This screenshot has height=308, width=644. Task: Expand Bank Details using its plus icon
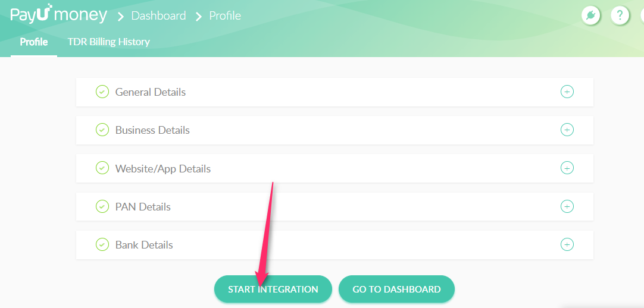point(567,244)
